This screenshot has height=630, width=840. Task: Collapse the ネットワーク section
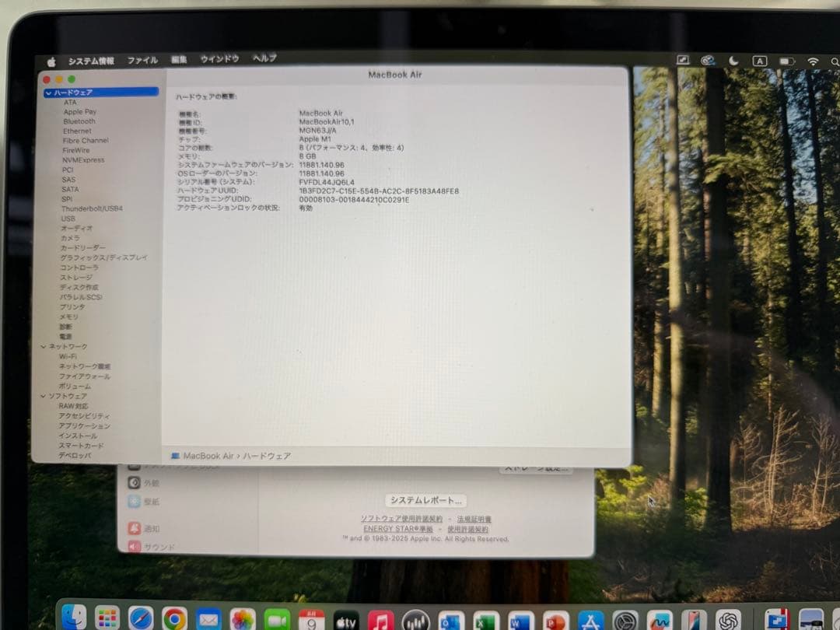tap(43, 346)
